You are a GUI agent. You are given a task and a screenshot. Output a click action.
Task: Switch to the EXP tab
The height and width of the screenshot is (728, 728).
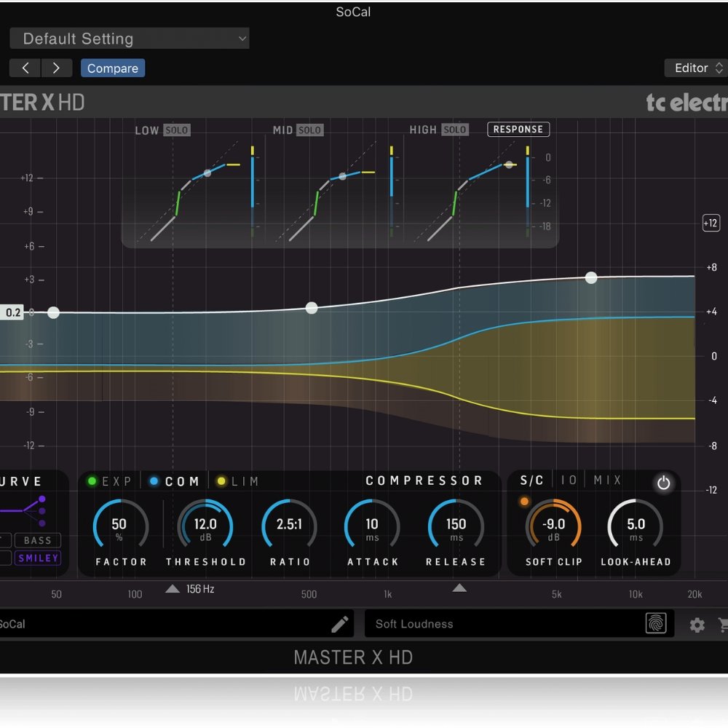[x=111, y=481]
